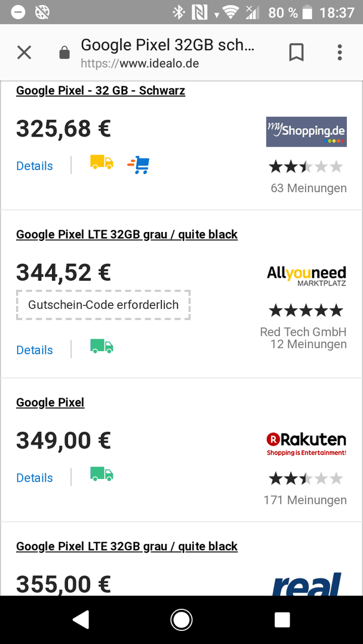This screenshot has height=644, width=363.
Task: Open Details for the 344,52 € offer
Action: click(35, 350)
